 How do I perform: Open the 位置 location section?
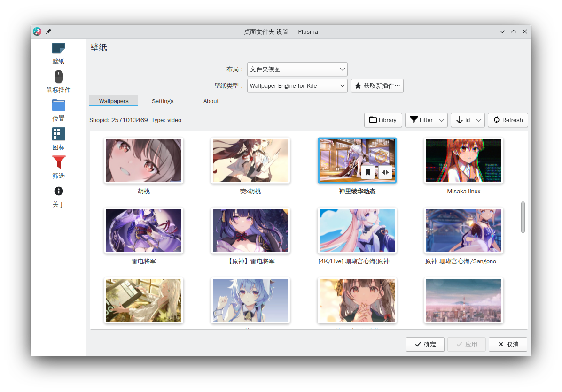pos(58,111)
